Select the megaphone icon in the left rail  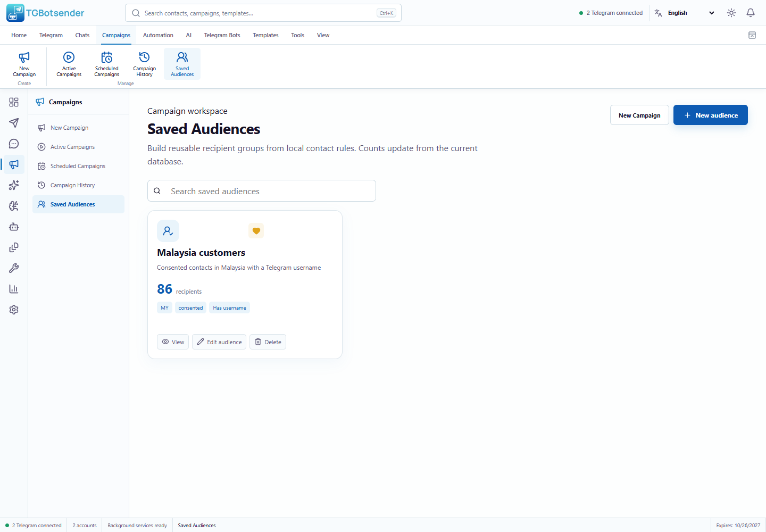(x=14, y=164)
